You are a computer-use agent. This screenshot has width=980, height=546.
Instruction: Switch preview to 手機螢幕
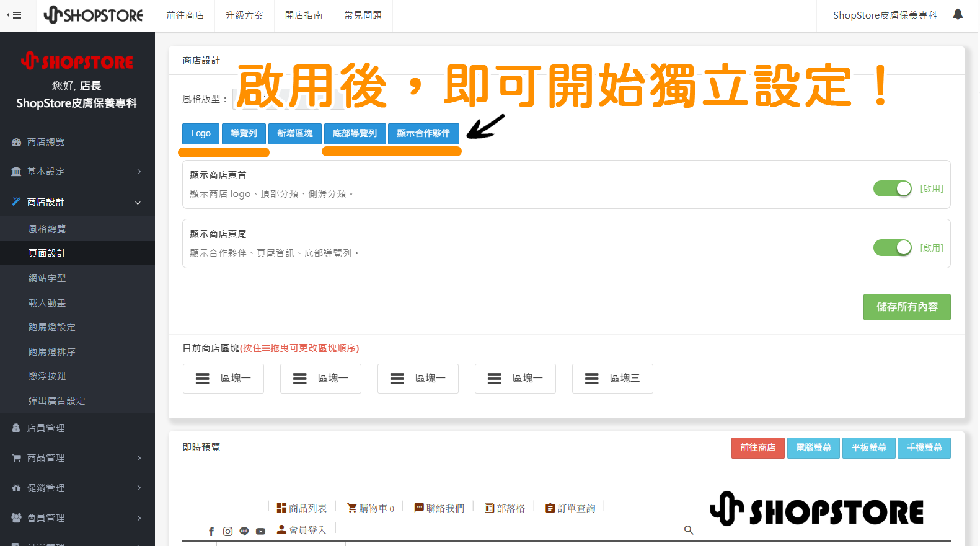click(x=924, y=448)
